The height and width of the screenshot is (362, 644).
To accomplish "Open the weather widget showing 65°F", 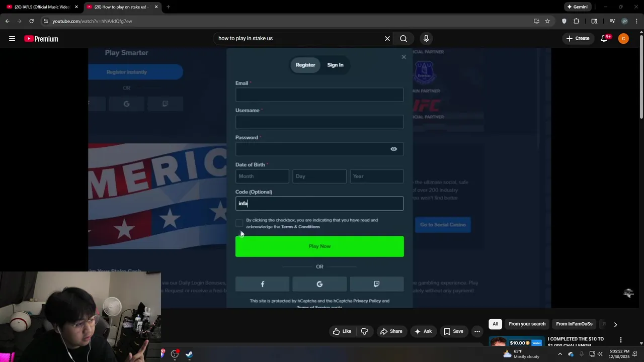I will tap(521, 354).
